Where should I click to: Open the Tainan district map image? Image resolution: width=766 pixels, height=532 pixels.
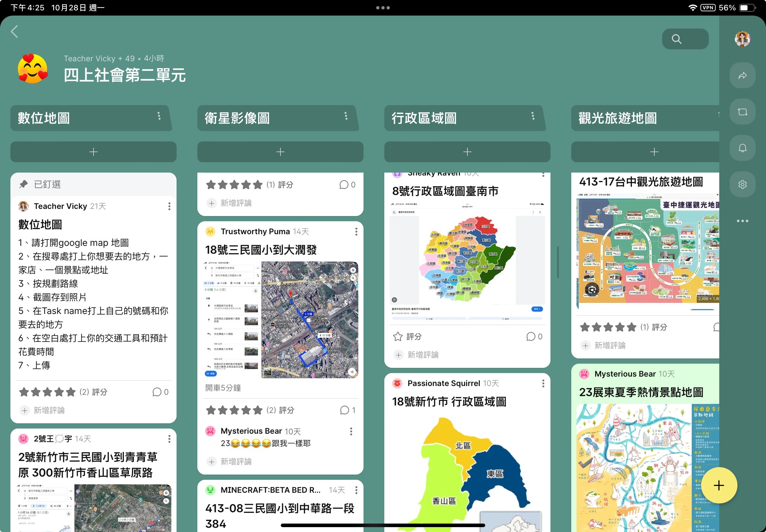click(467, 258)
